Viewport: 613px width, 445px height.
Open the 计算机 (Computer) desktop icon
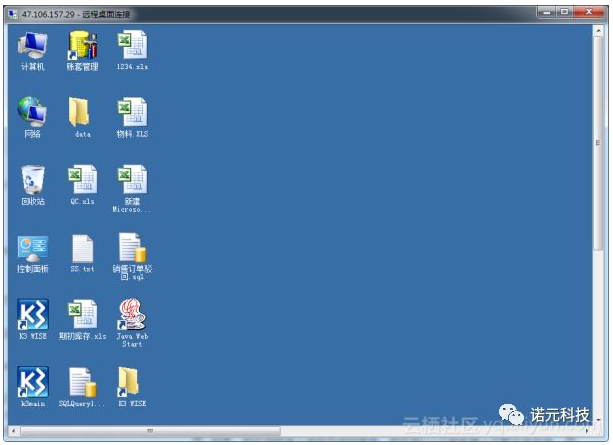pos(33,51)
